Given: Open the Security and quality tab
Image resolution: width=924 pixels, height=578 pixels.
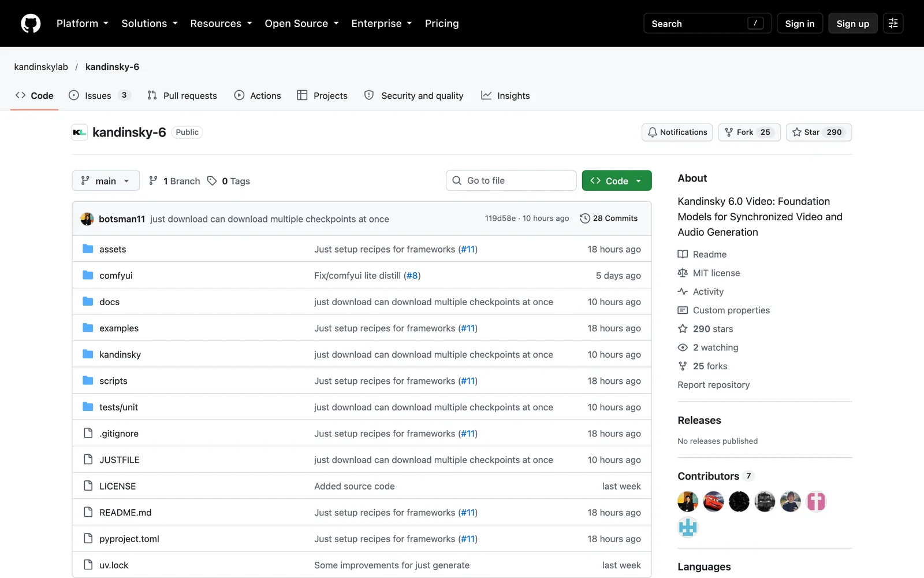Looking at the screenshot, I should click(x=414, y=95).
